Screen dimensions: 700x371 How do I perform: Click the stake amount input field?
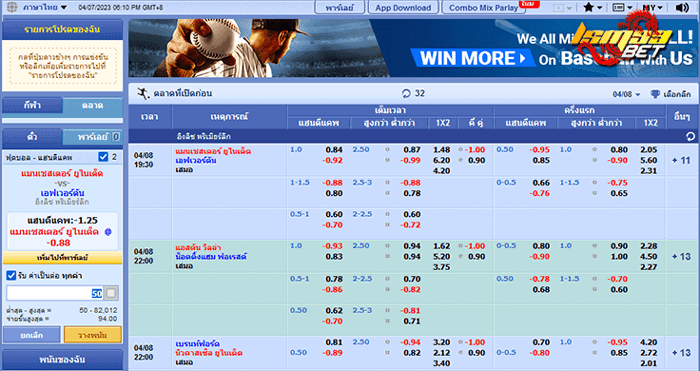coord(54,293)
